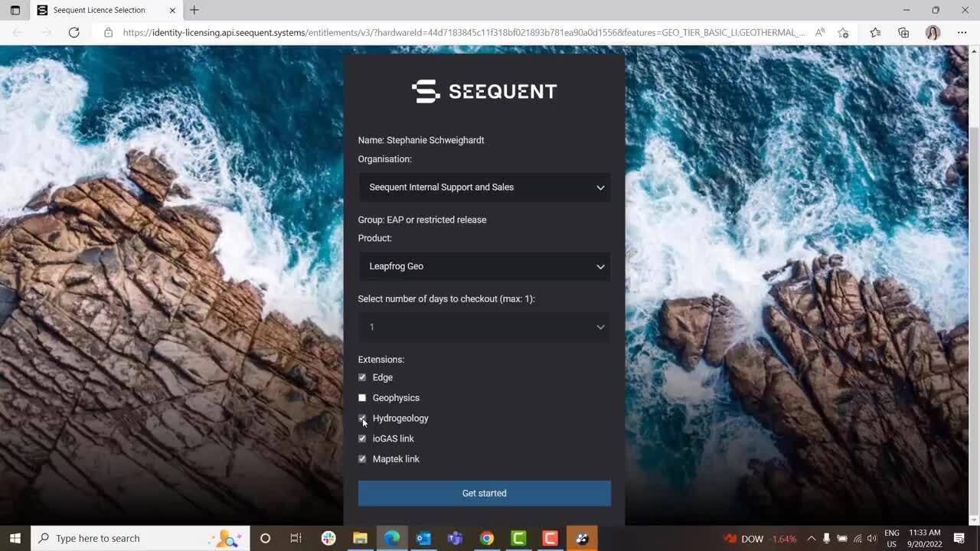The width and height of the screenshot is (980, 551).
Task: Expand the Organisation dropdown
Action: pyautogui.click(x=484, y=187)
